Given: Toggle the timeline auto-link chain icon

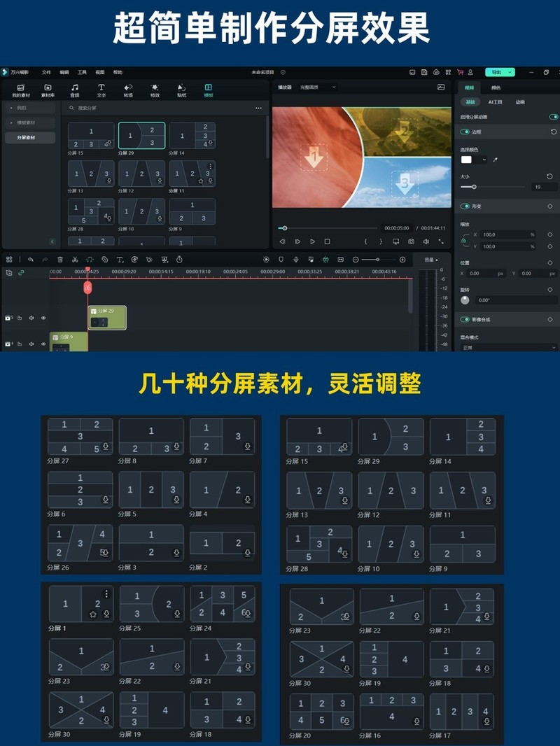Looking at the screenshot, I should point(21,273).
